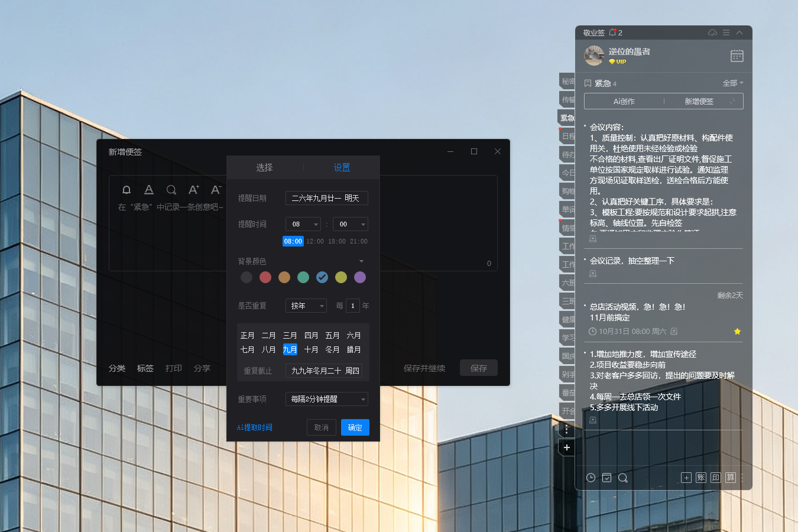Switch to the 选择 tab in the reminder dialog

pos(264,168)
